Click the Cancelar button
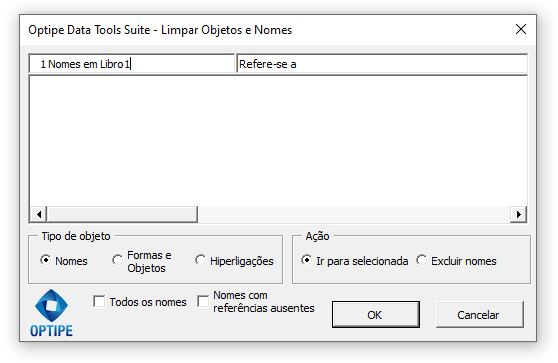Image resolution: width=558 pixels, height=363 pixels. [480, 315]
